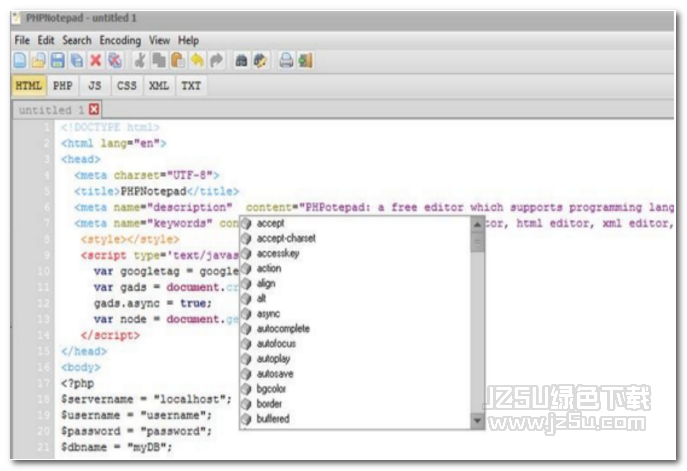Choose 'async' from autocomplete list

268,314
